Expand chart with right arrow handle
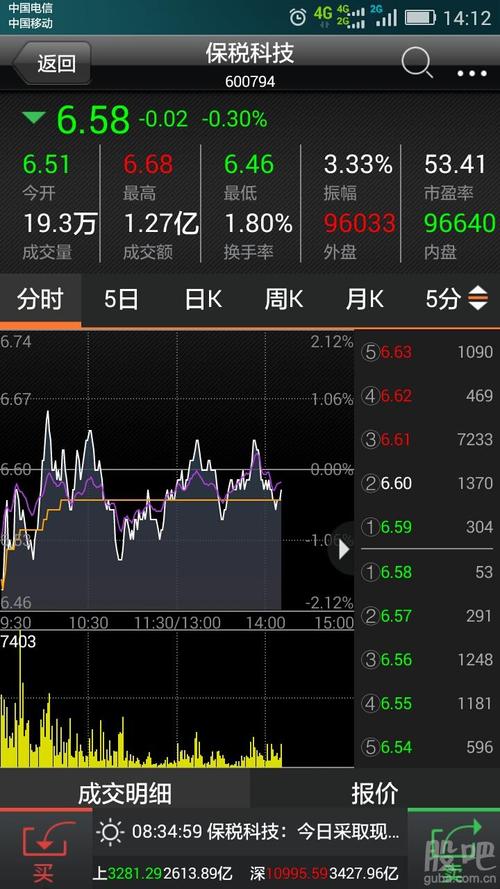Viewport: 500px width, 889px height. click(x=343, y=549)
